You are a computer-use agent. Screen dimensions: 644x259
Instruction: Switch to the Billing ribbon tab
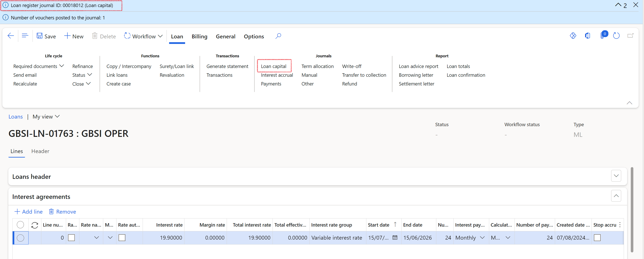click(199, 36)
